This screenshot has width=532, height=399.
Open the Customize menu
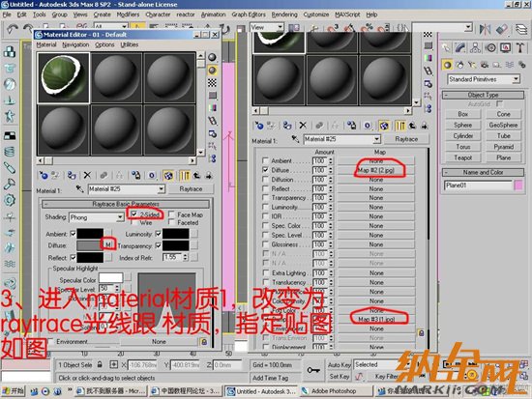(x=316, y=14)
